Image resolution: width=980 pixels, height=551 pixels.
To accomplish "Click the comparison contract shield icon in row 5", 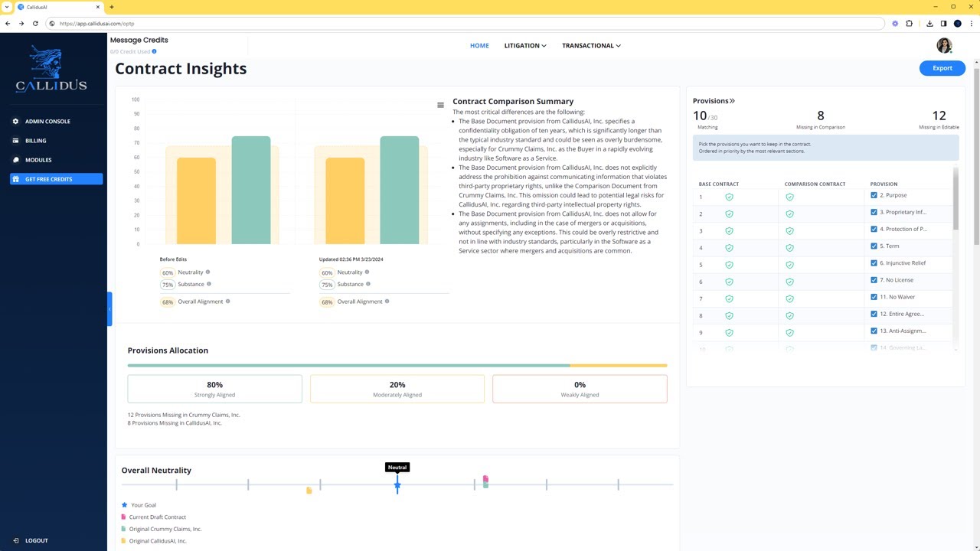I will coord(789,265).
